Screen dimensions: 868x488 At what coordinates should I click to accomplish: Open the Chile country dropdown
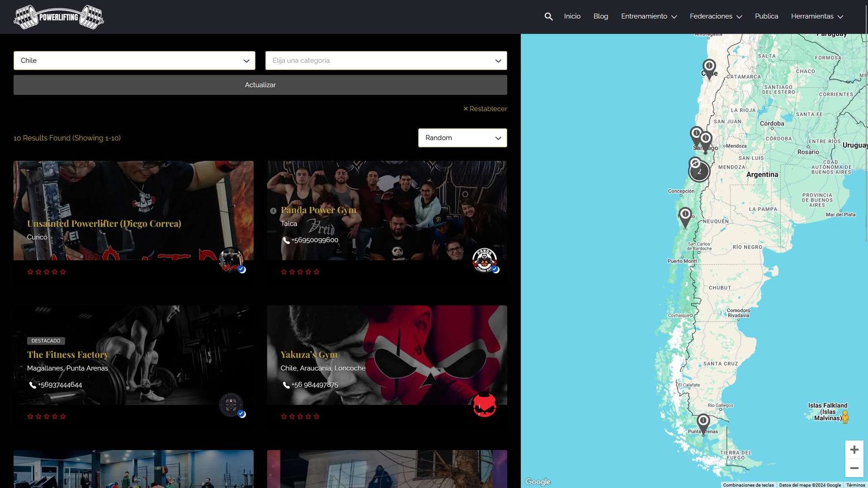tap(135, 61)
